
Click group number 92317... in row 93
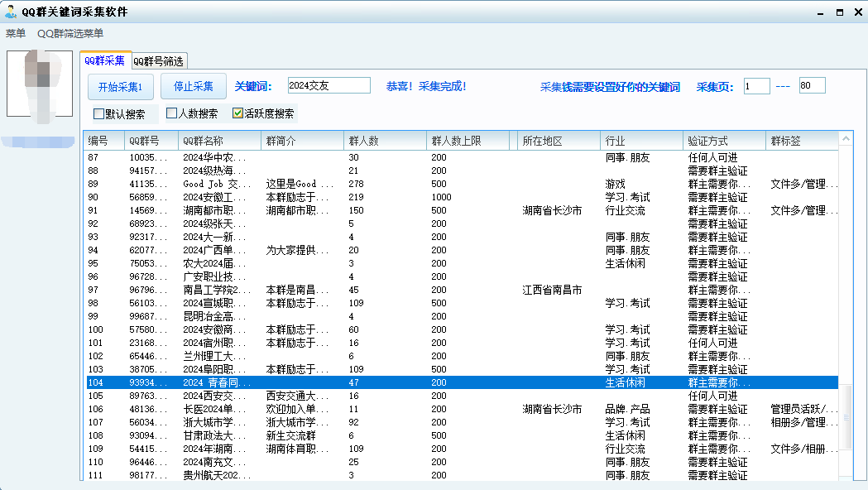(x=148, y=237)
